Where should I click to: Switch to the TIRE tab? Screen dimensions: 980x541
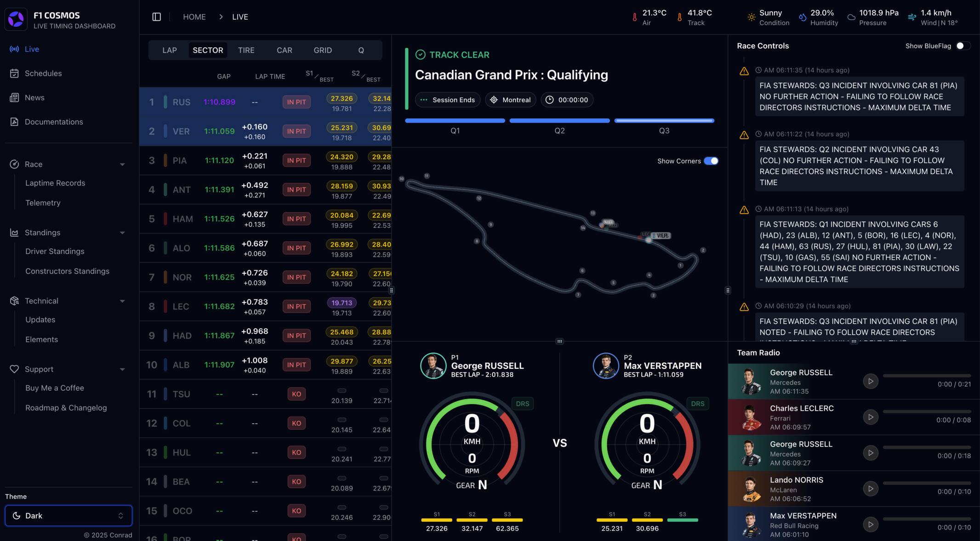(246, 50)
